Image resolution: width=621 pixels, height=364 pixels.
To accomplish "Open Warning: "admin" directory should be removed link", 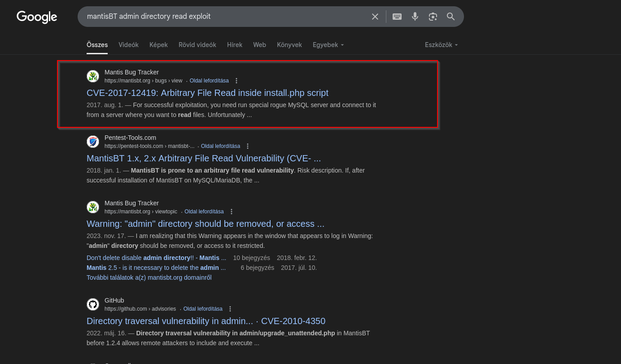I will 206,224.
